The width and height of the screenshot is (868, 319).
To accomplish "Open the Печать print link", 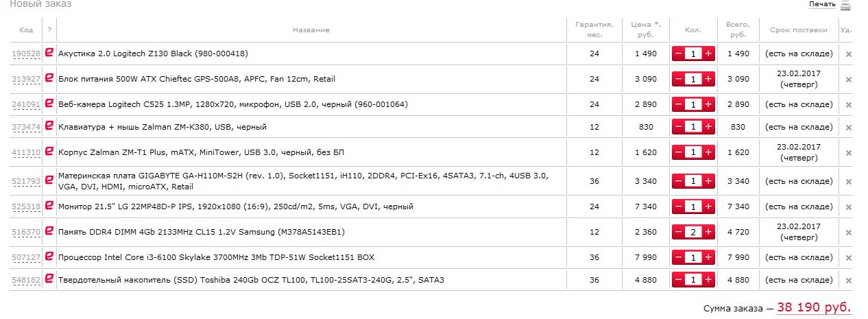I will 821,4.
